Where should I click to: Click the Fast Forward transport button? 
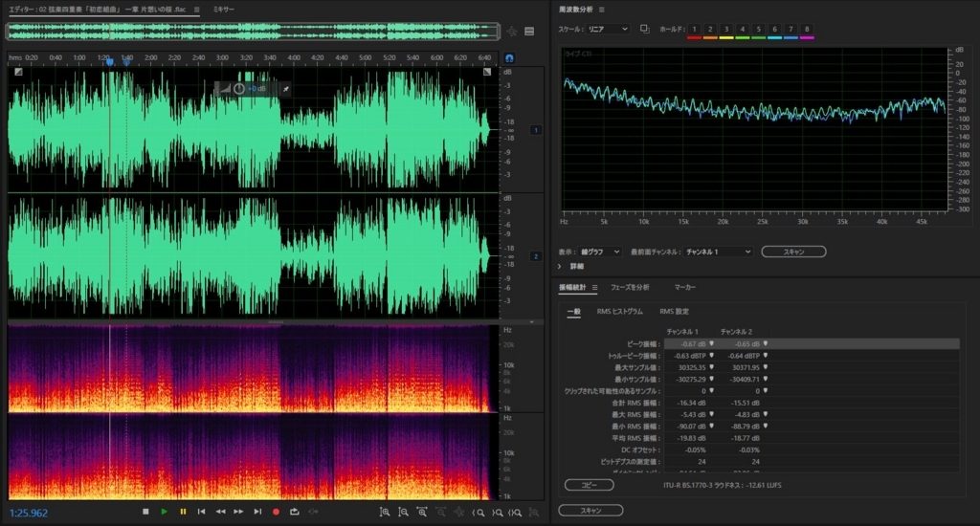(x=238, y=512)
